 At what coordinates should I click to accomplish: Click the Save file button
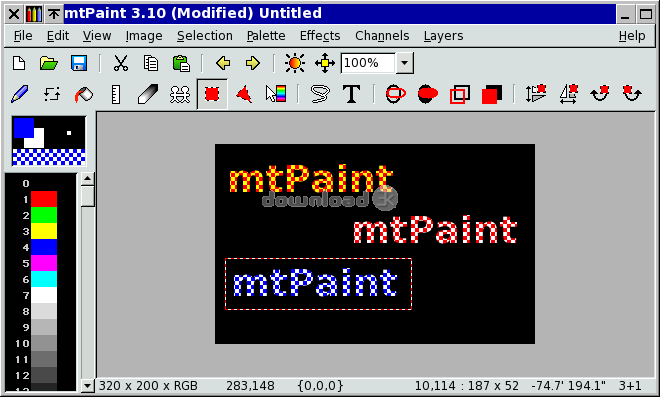point(79,63)
